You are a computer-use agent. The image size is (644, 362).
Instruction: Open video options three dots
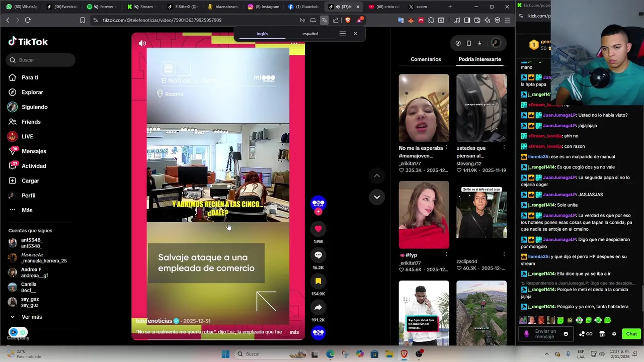pyautogui.click(x=294, y=44)
